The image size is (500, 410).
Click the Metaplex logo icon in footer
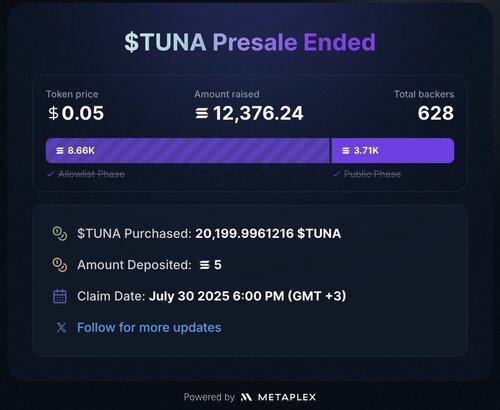coord(246,397)
